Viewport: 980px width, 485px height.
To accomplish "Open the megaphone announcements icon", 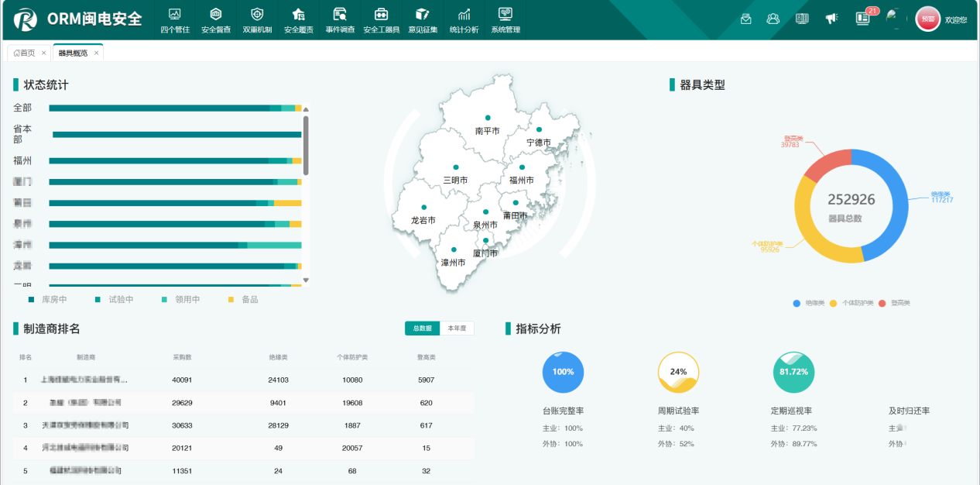I will (x=831, y=19).
